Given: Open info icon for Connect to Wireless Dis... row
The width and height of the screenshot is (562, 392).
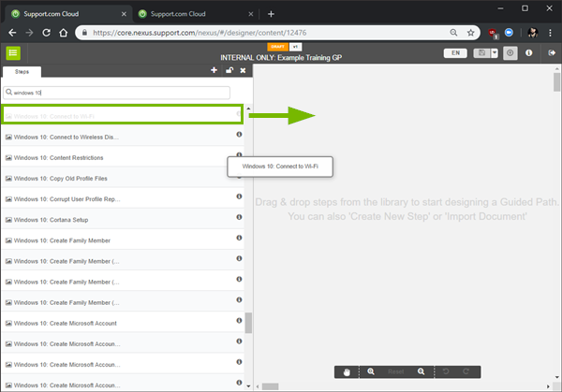Looking at the screenshot, I should tap(239, 134).
